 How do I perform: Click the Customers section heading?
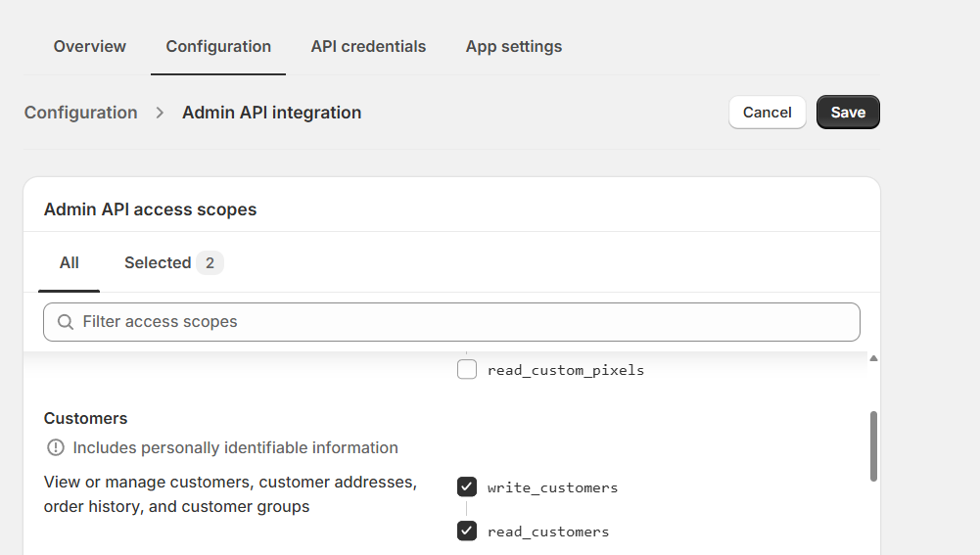pyautogui.click(x=85, y=418)
